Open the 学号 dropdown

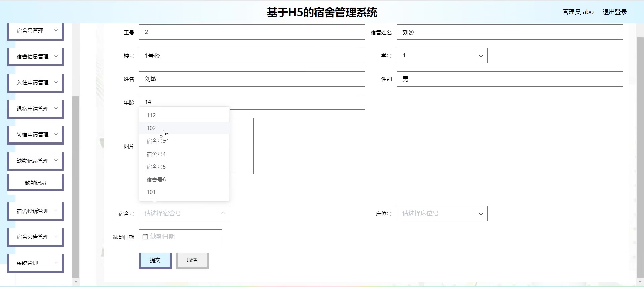(x=442, y=56)
